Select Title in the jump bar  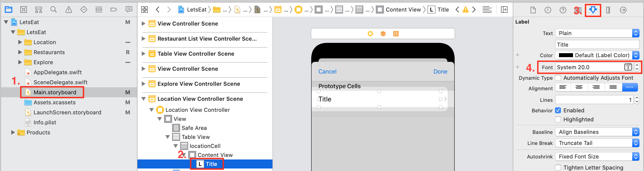point(438,10)
